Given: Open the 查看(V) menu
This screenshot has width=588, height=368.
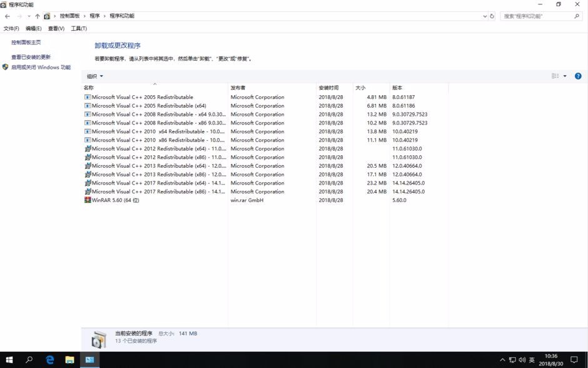Looking at the screenshot, I should click(56, 29).
